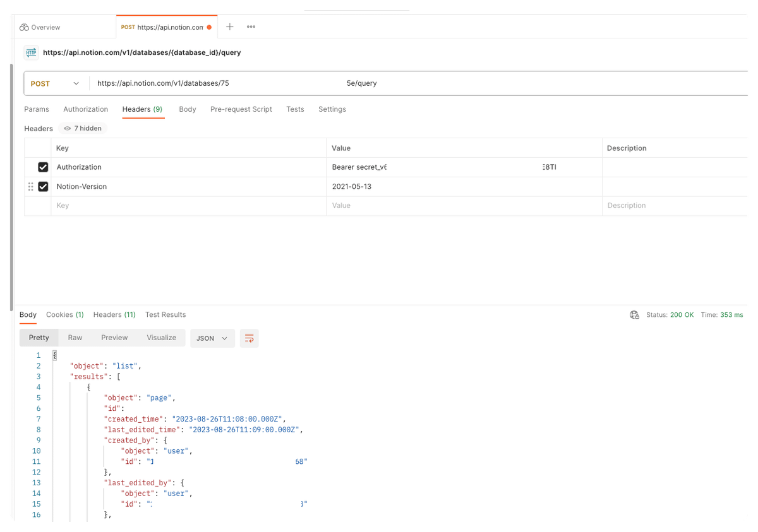
Task: Switch to the Body request tab
Action: click(188, 109)
